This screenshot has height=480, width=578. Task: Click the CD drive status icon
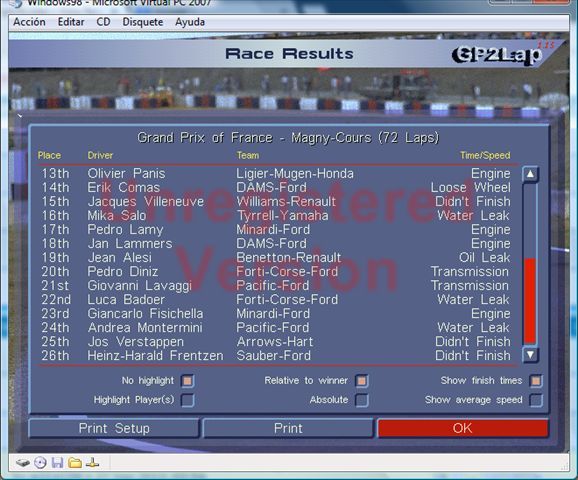click(40, 462)
